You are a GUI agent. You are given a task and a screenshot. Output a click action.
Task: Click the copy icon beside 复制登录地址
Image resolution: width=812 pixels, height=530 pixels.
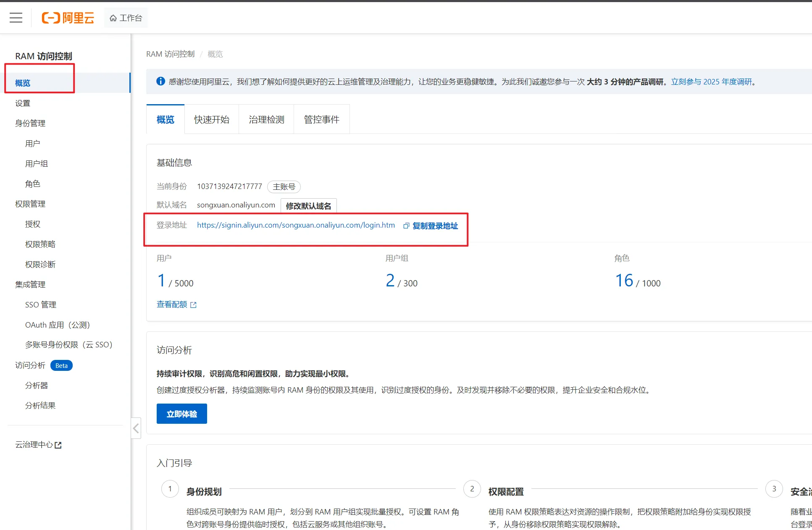click(x=406, y=226)
